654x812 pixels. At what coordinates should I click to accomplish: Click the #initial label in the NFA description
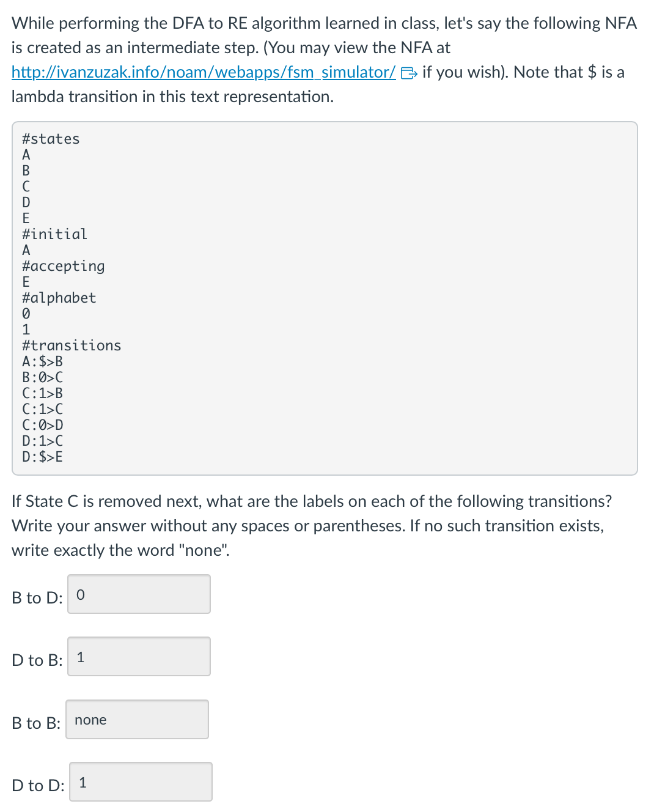tap(54, 234)
